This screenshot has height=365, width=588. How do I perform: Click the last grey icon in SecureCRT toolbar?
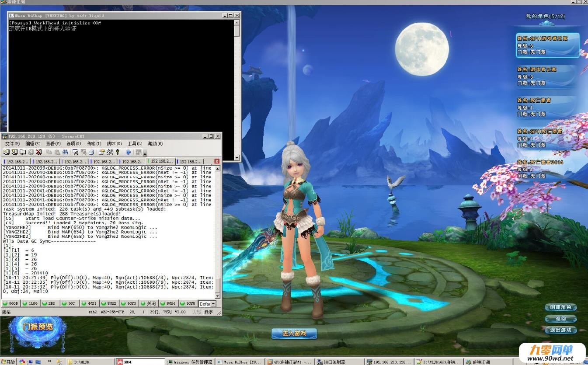[x=139, y=152]
